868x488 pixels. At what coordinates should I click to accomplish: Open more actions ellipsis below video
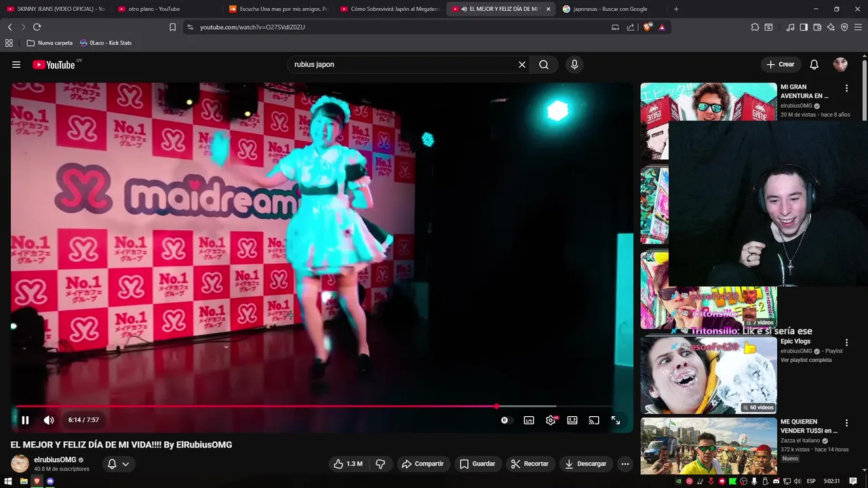[x=625, y=464]
